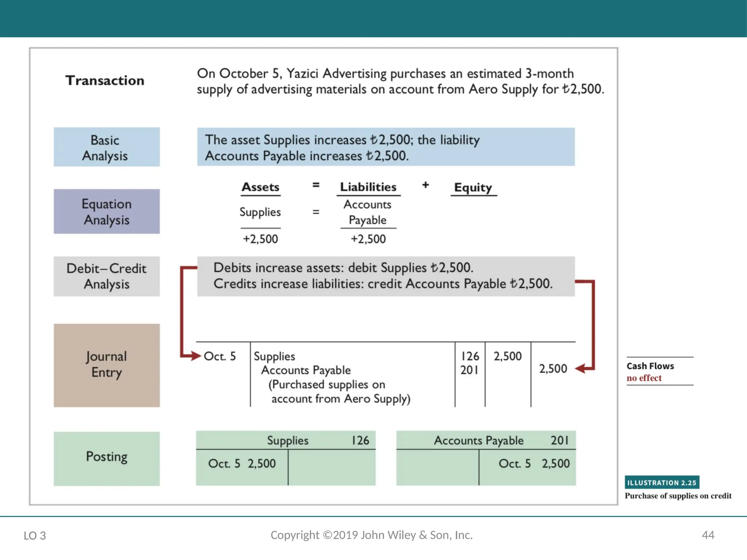Click the Purchase of supplies on credit caption

678,496
